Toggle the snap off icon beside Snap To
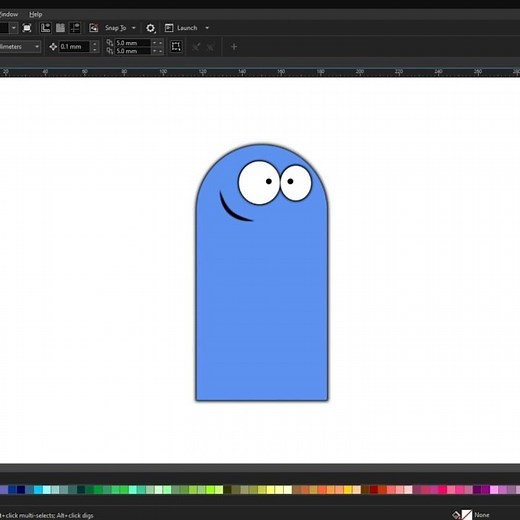The height and width of the screenshot is (520, 520). 93,28
